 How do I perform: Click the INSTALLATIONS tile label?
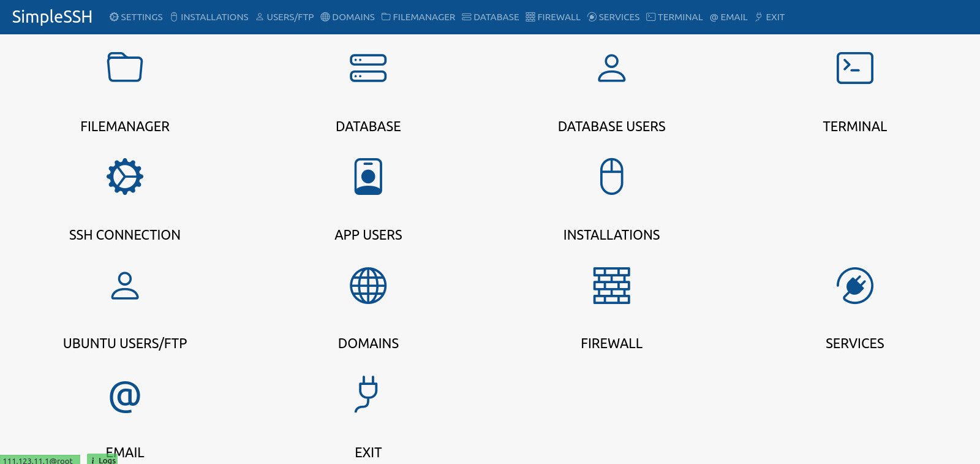(x=611, y=235)
